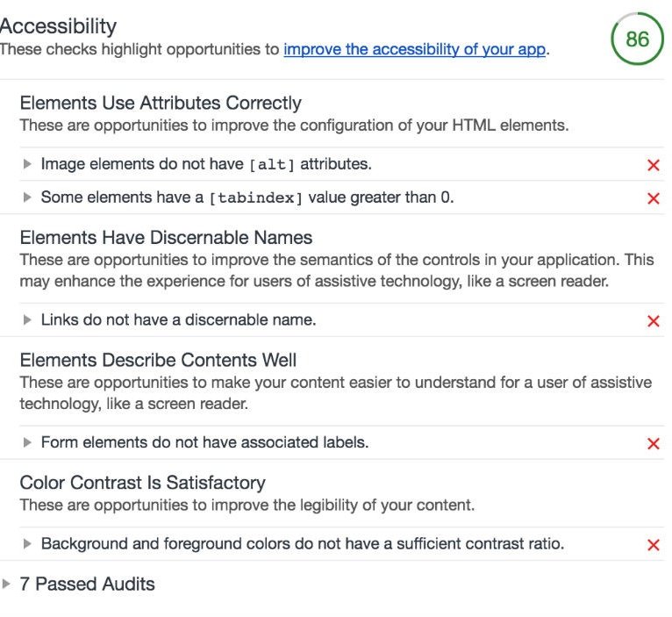The height and width of the screenshot is (617, 672).
Task: Expand the 7 Passed Audits arrow
Action: click(x=7, y=584)
